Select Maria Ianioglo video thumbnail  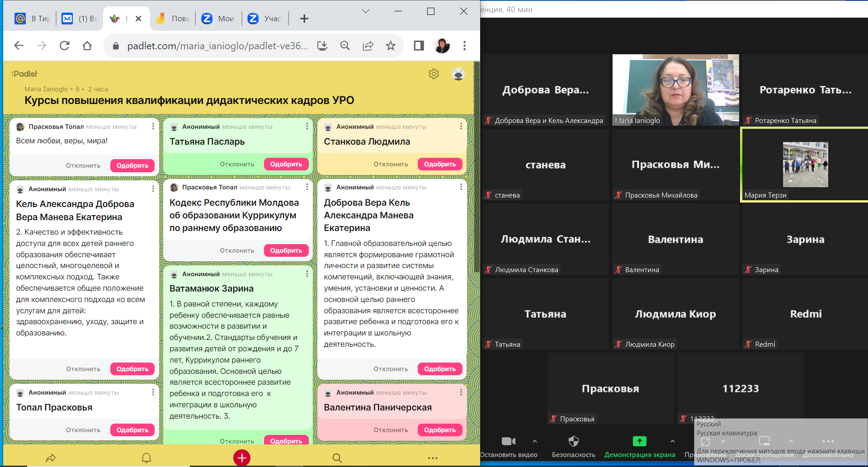tap(675, 90)
